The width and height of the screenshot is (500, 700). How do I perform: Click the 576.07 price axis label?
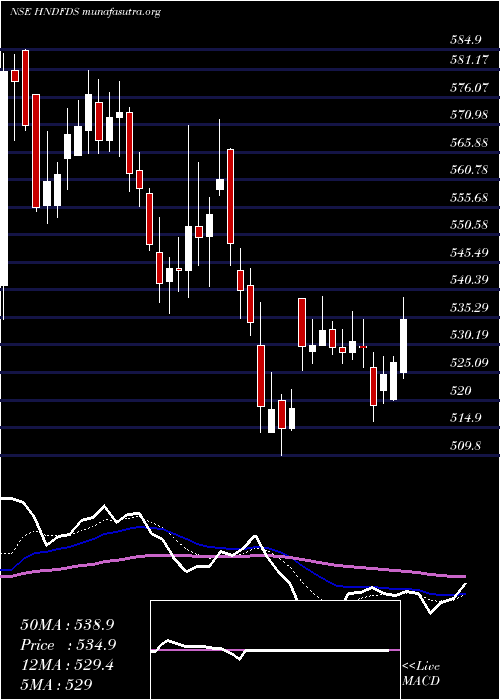click(468, 88)
